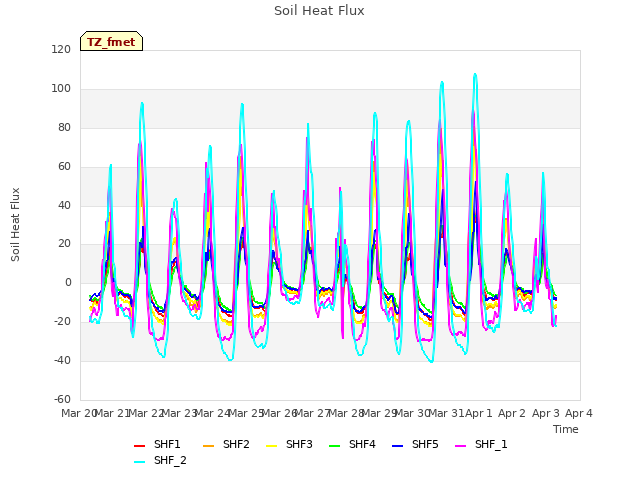The height and width of the screenshot is (480, 640).
Task: Click the 40 y-axis tick label
Action: coord(64,205)
